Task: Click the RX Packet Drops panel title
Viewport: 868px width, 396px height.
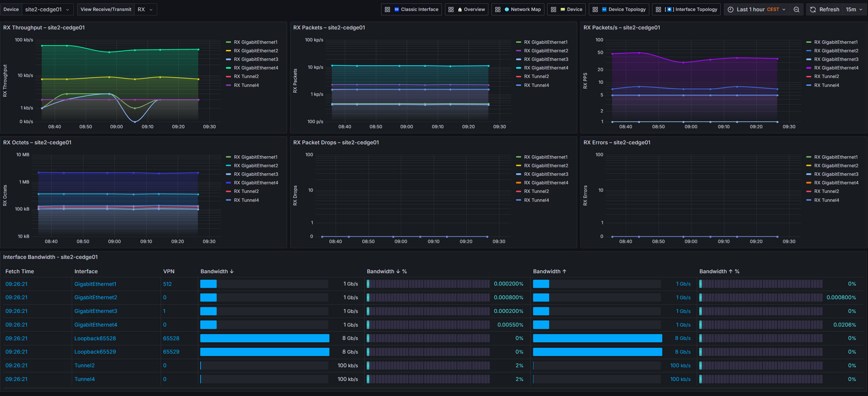Action: click(x=336, y=143)
